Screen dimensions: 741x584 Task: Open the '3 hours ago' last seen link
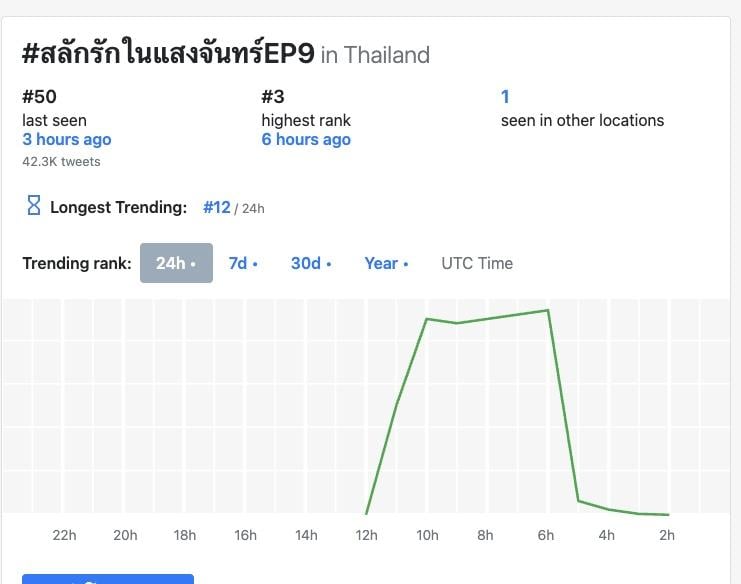67,139
